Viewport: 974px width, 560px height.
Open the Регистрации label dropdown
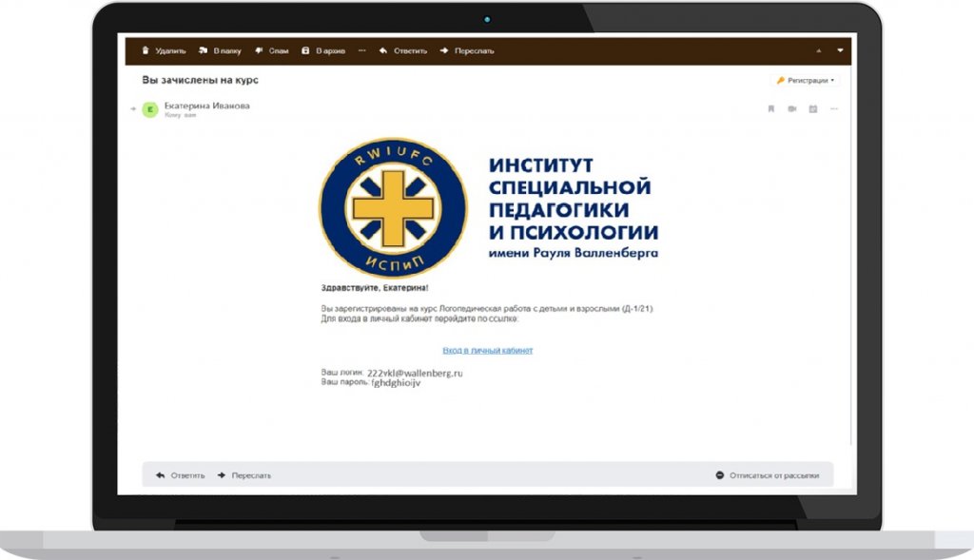806,80
